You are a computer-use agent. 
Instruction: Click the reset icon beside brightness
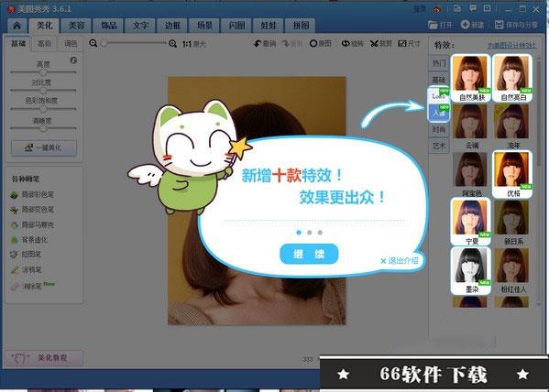pos(73,60)
